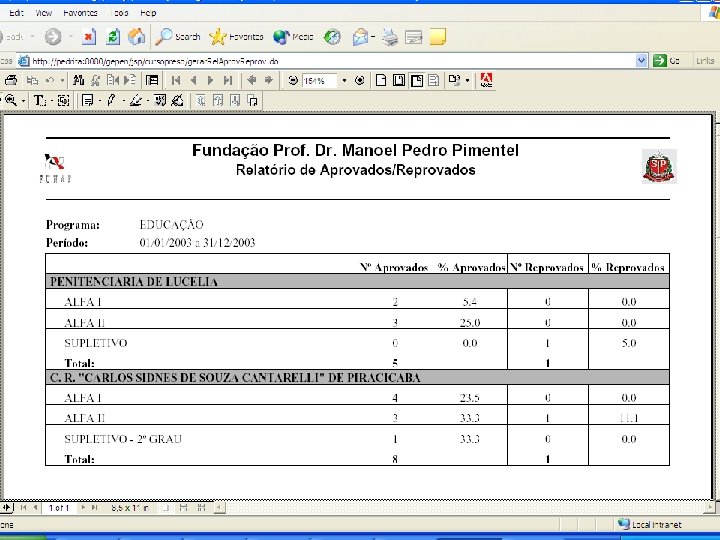Select the pencil drawing tool

click(x=111, y=100)
